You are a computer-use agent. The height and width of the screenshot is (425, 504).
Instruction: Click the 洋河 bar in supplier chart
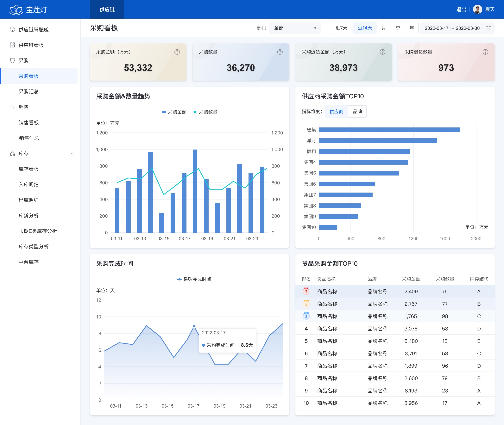378,140
